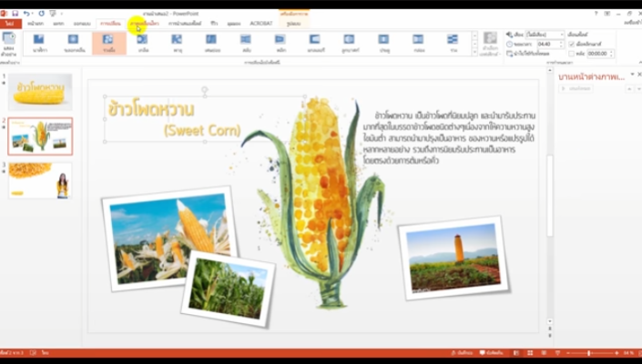Apply the Gallery (แกลเลอรี) transition
Image resolution: width=642 pixels, height=364 pixels.
pos(315,44)
